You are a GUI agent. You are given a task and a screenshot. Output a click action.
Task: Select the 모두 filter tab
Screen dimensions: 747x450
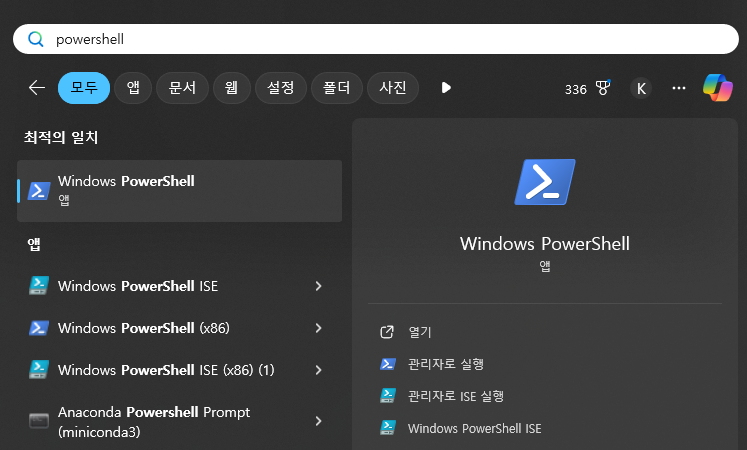pyautogui.click(x=84, y=88)
